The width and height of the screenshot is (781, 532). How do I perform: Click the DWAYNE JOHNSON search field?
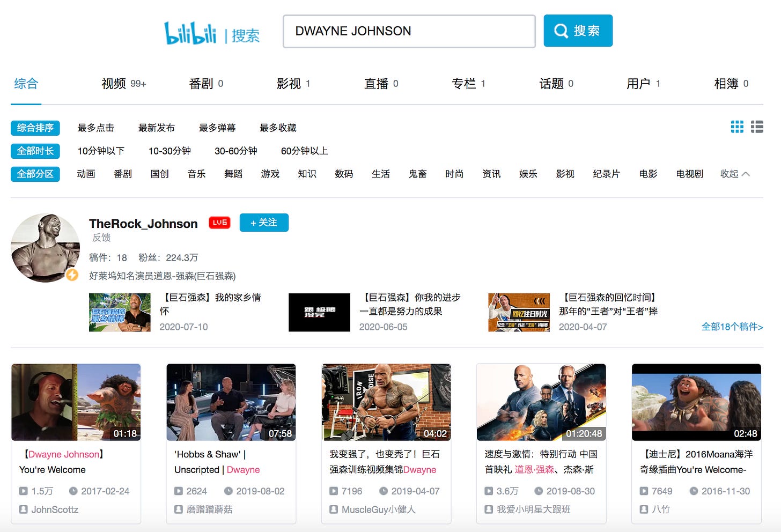coord(409,31)
